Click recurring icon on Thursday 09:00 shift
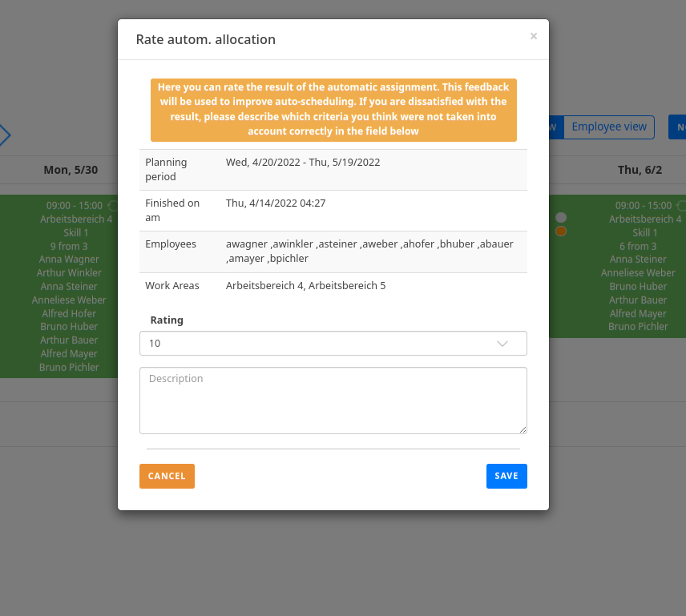The image size is (686, 616). (680, 206)
